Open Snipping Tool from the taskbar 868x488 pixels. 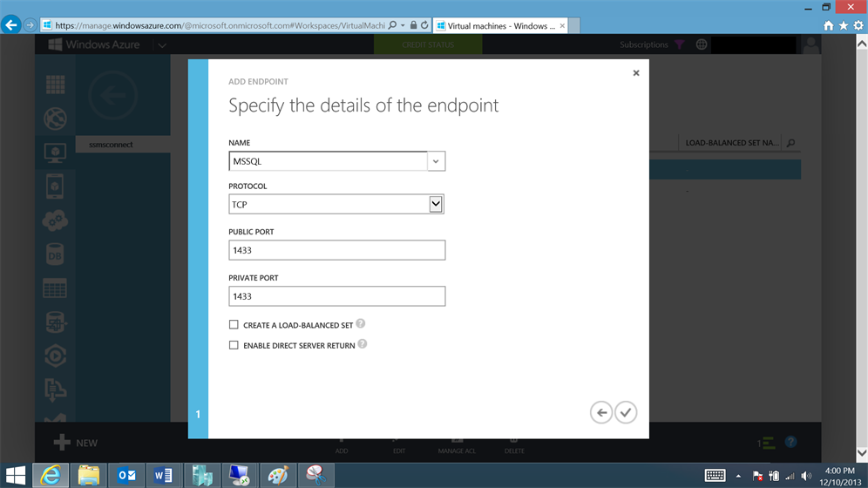point(316,475)
